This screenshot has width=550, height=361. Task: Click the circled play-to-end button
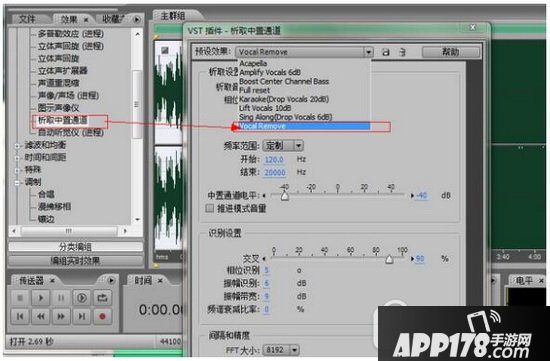click(x=82, y=298)
